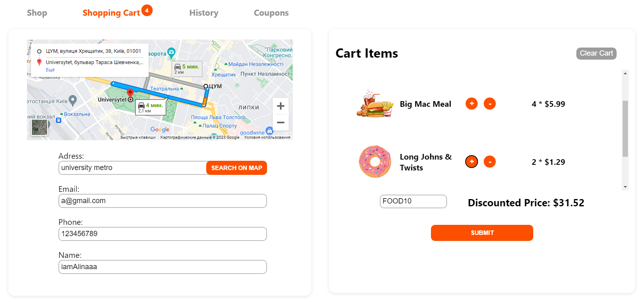The height and width of the screenshot is (303, 644).
Task: Click the 4 мин car route label
Action: click(150, 106)
